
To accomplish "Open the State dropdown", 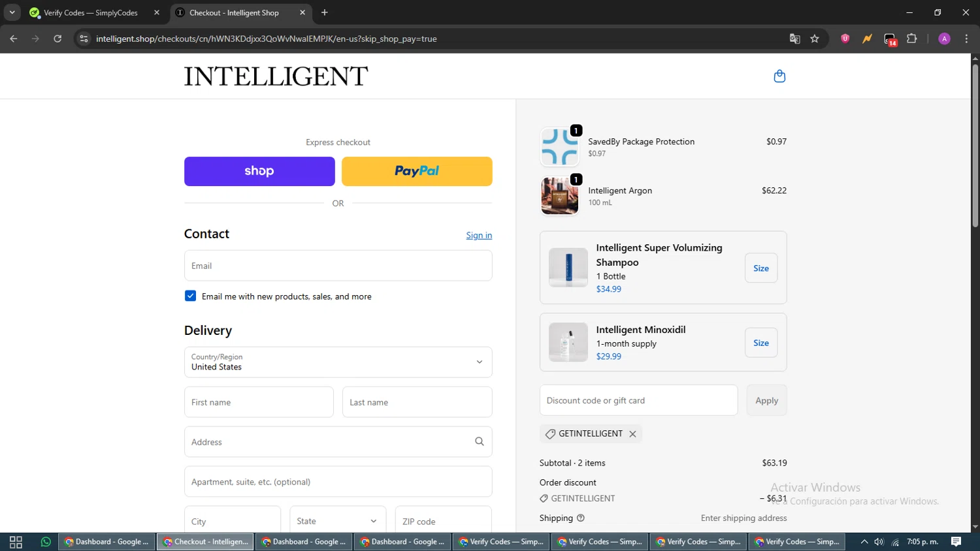I will [x=338, y=521].
